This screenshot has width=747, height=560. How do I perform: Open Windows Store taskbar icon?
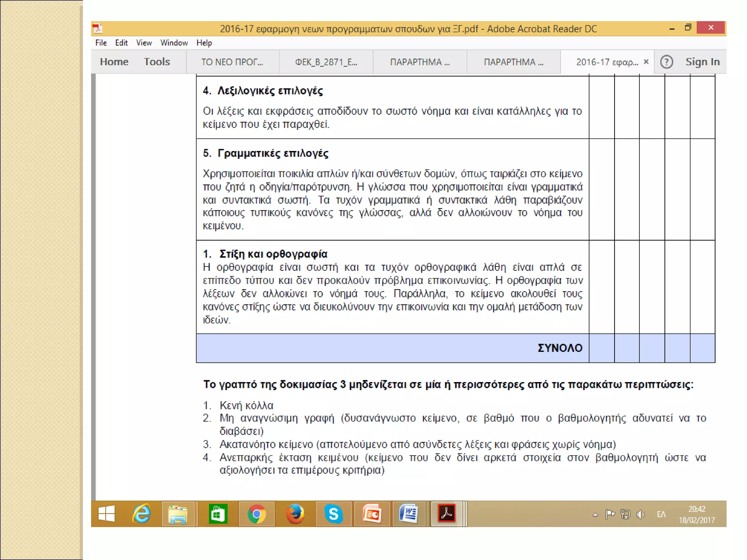218,514
